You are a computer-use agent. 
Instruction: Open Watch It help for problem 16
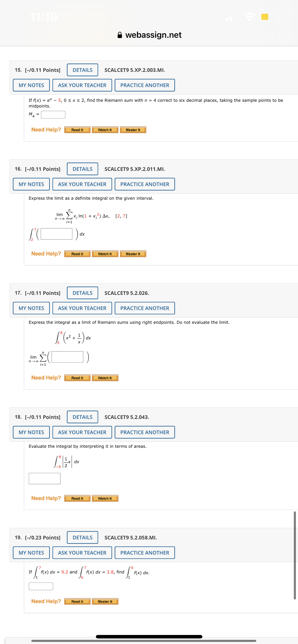105,254
